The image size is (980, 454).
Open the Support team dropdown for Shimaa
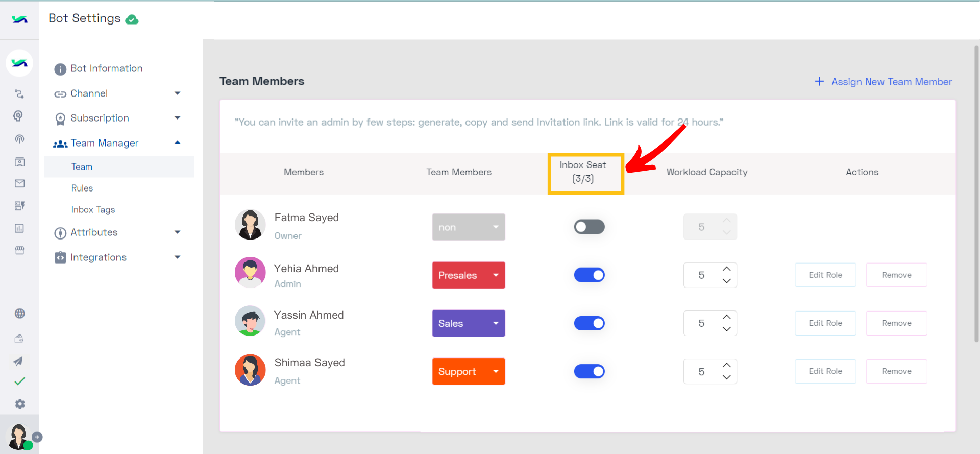[469, 371]
